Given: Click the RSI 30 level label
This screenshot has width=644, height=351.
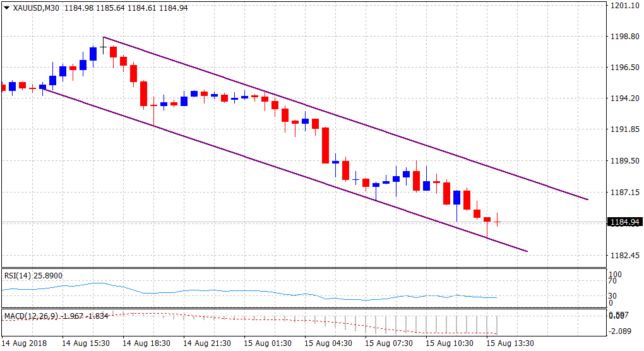Looking at the screenshot, I should click(x=612, y=295).
